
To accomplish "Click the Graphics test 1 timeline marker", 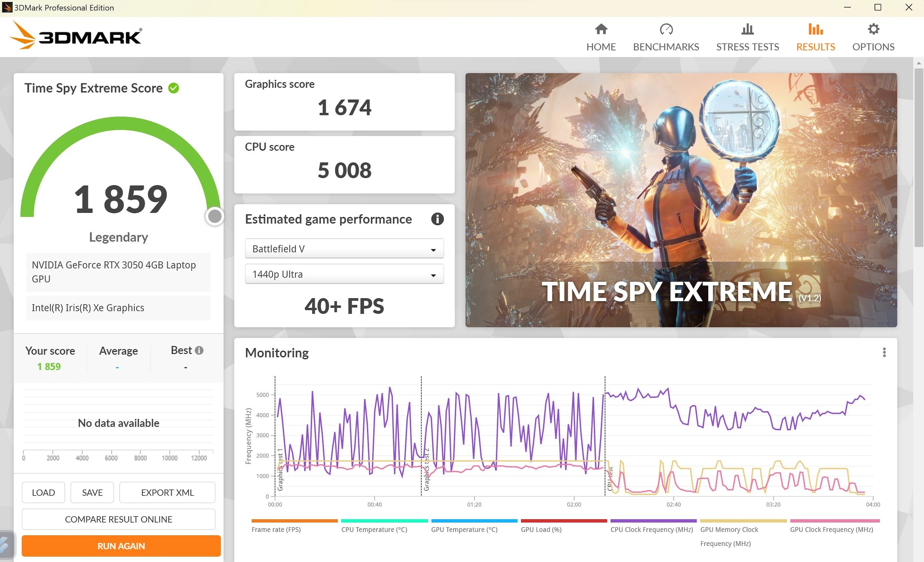I will coord(280,469).
